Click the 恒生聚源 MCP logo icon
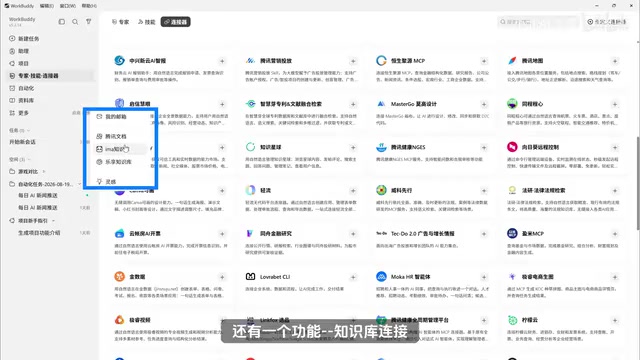Viewport: 640px width, 360px height. click(381, 60)
